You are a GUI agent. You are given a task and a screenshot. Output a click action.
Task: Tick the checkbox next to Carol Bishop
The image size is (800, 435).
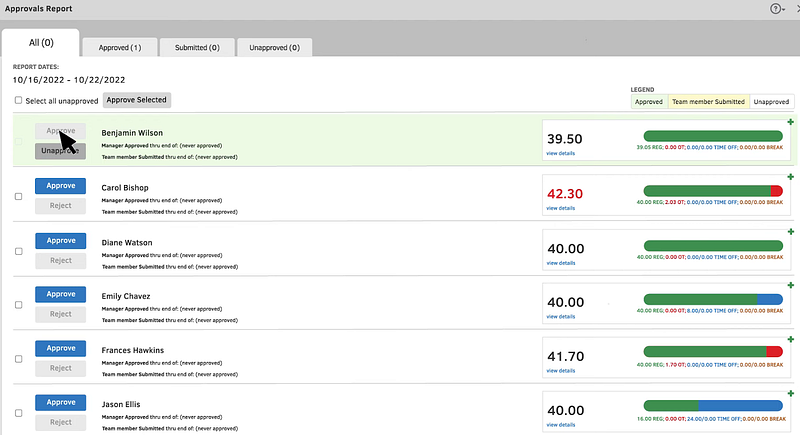(x=19, y=196)
